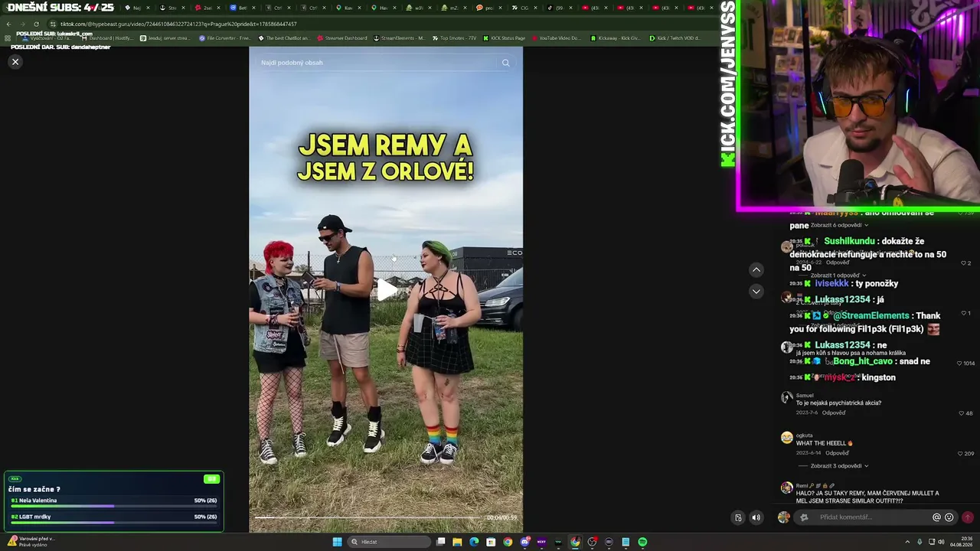
Task: Reply to ogkuta's comment via 'Odpovědět'
Action: click(x=837, y=453)
